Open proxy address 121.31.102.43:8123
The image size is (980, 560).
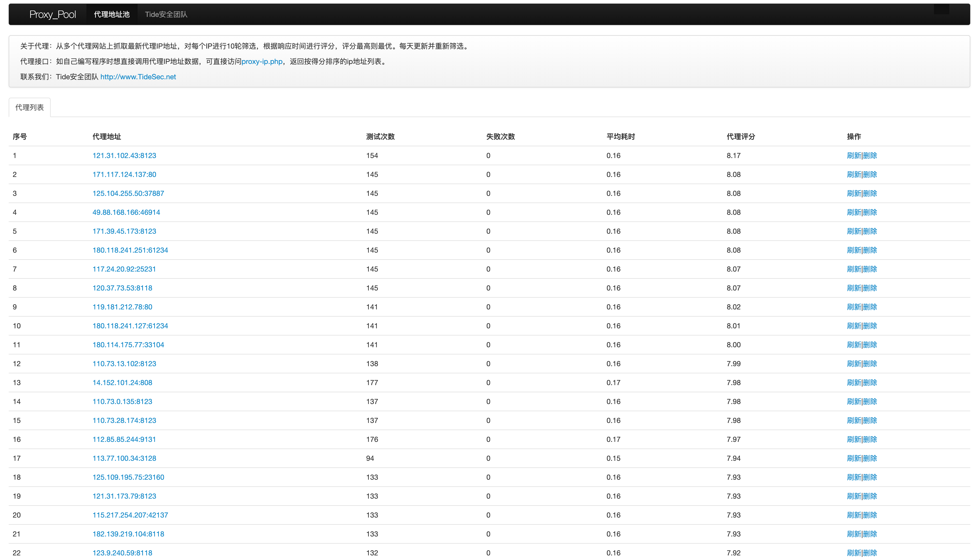click(124, 155)
